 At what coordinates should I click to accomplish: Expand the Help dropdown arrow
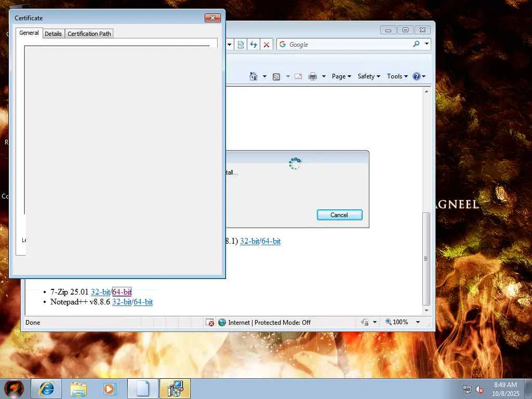click(x=423, y=76)
